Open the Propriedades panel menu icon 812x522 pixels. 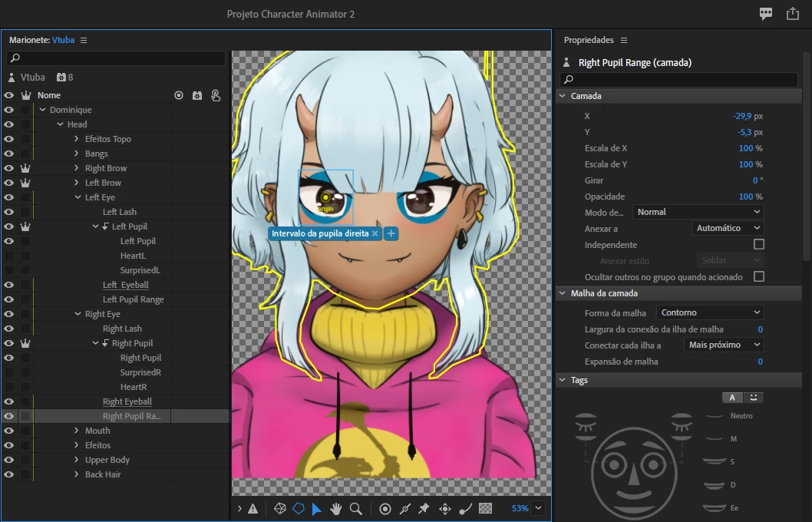coord(624,40)
